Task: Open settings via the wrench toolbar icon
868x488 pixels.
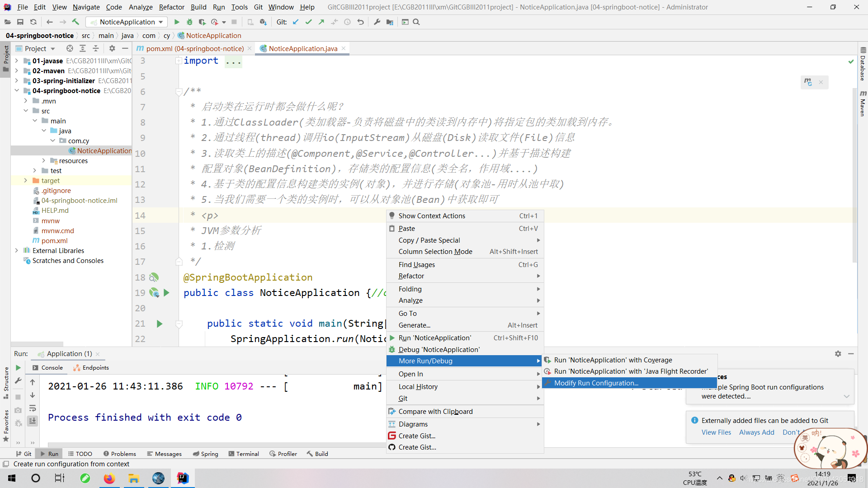Action: pyautogui.click(x=377, y=22)
